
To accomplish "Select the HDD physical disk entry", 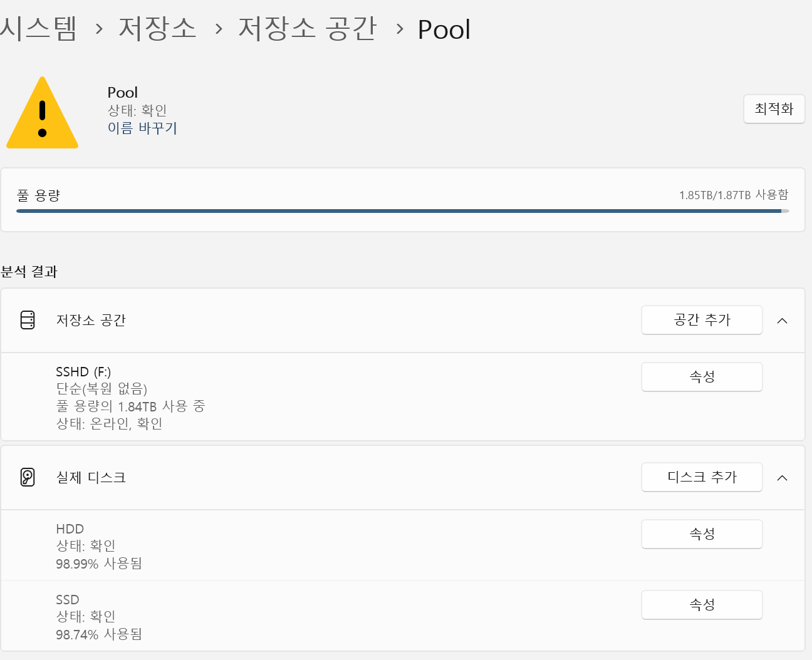I will click(403, 545).
